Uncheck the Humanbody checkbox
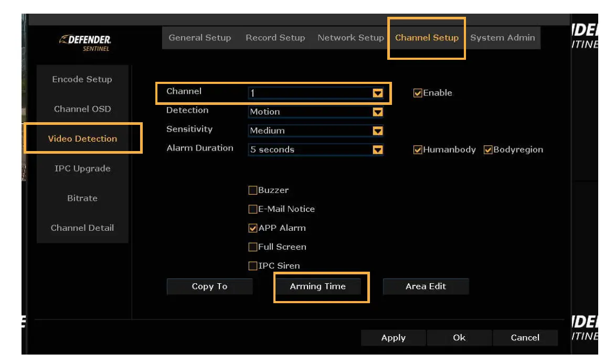 [418, 150]
